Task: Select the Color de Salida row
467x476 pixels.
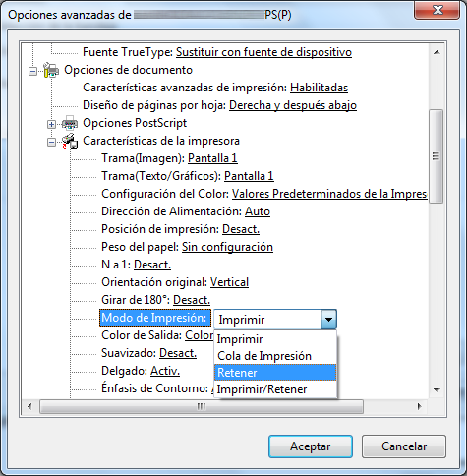Action: click(x=157, y=335)
